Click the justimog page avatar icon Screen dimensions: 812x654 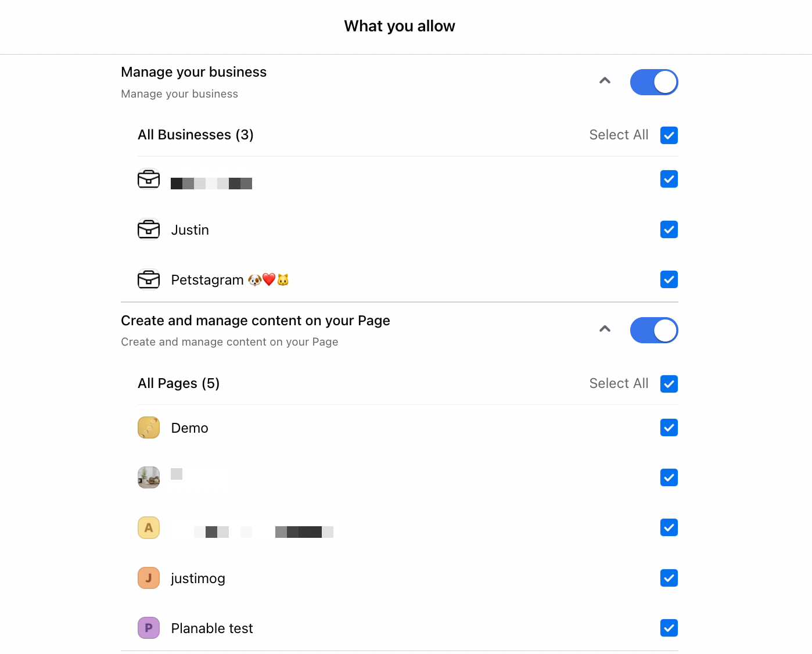coord(149,578)
